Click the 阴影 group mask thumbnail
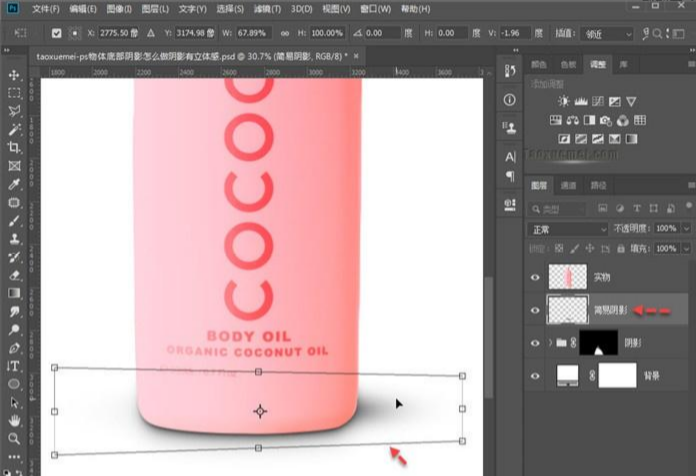 pos(598,343)
